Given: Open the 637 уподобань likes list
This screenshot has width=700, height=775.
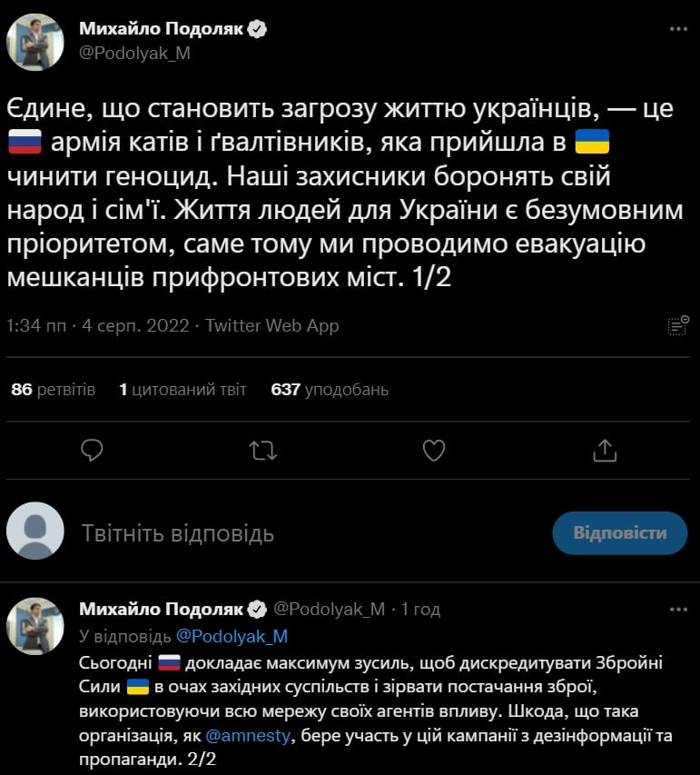Looking at the screenshot, I should click(x=330, y=390).
